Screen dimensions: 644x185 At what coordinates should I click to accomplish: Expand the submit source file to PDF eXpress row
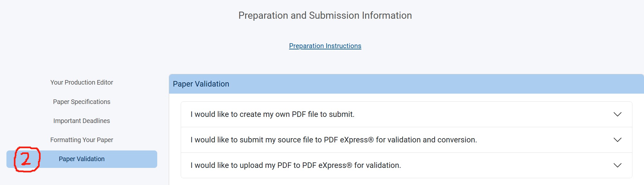(333, 140)
